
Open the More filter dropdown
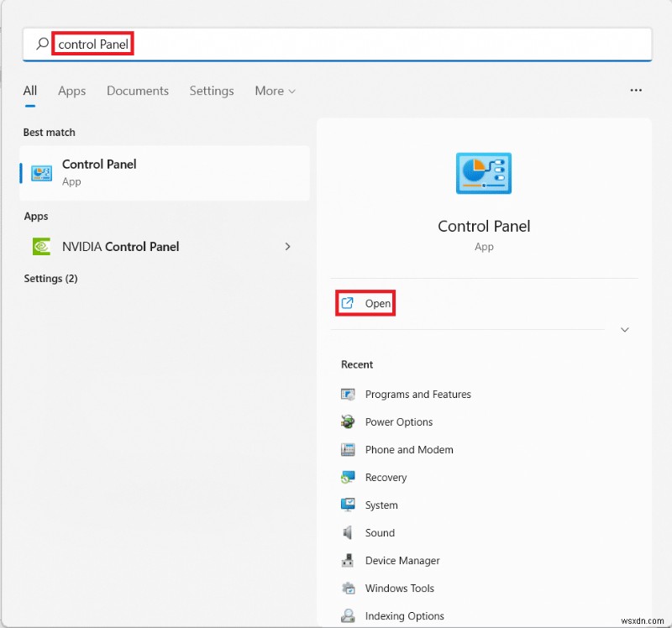[275, 91]
